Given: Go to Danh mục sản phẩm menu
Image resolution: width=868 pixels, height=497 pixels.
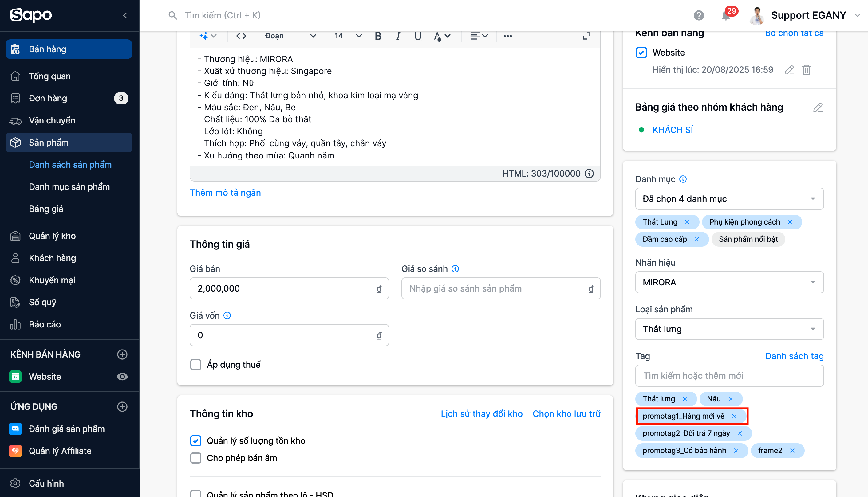Looking at the screenshot, I should pyautogui.click(x=69, y=187).
